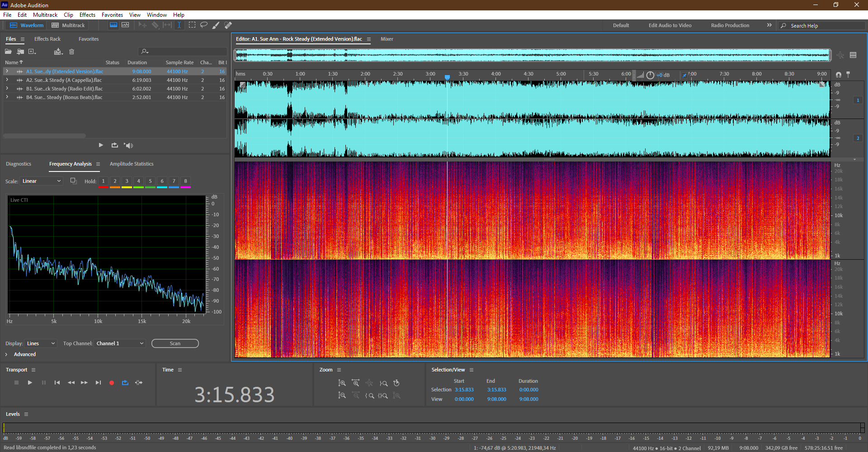This screenshot has height=452, width=868.
Task: Select the Edit Audio to Video workspace
Action: 670,25
